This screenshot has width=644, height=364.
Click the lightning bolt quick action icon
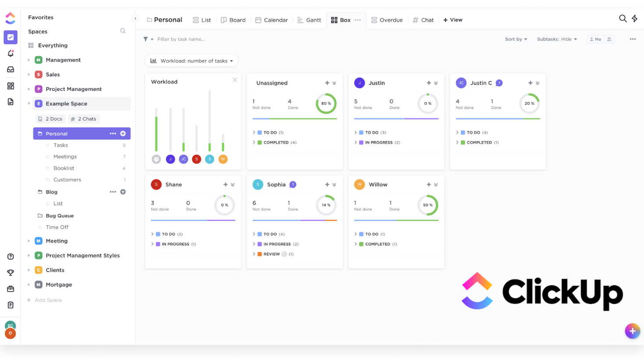click(634, 18)
